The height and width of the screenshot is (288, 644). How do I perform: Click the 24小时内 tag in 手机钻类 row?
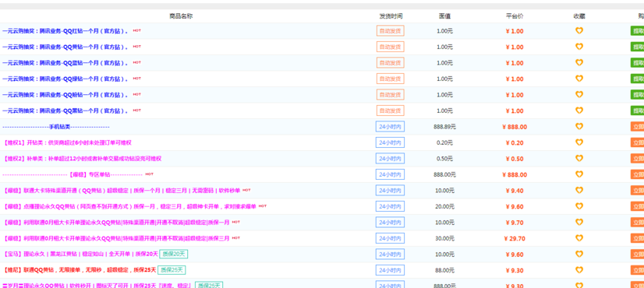(390, 127)
